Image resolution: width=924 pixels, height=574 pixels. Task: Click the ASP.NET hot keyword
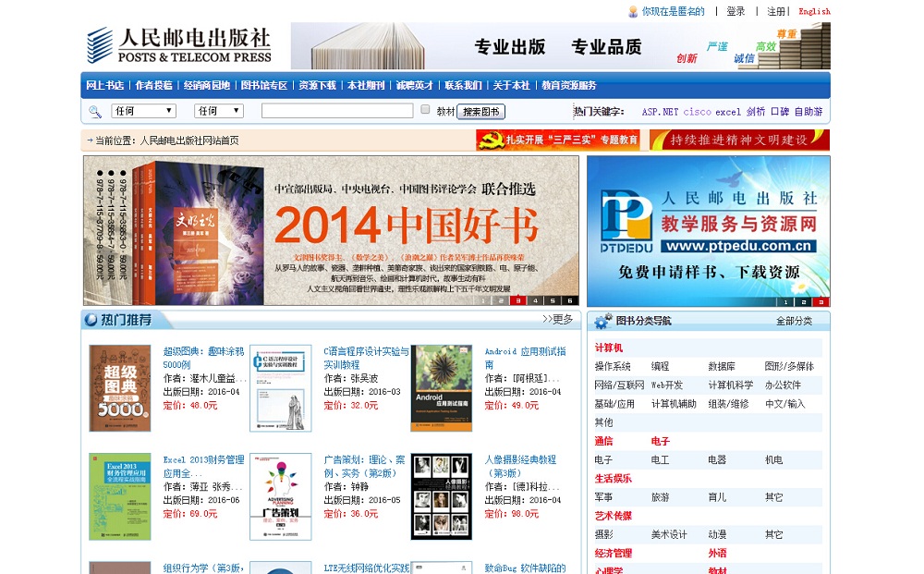660,112
